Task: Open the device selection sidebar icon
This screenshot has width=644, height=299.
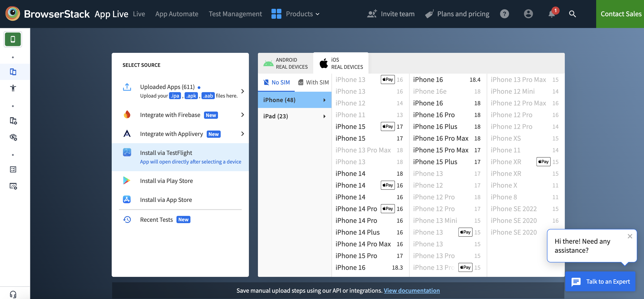Action: tap(13, 72)
